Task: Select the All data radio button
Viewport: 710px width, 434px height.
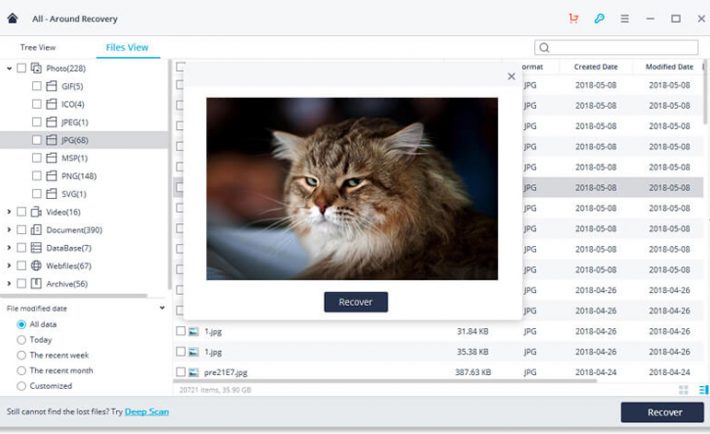Action: click(x=21, y=324)
